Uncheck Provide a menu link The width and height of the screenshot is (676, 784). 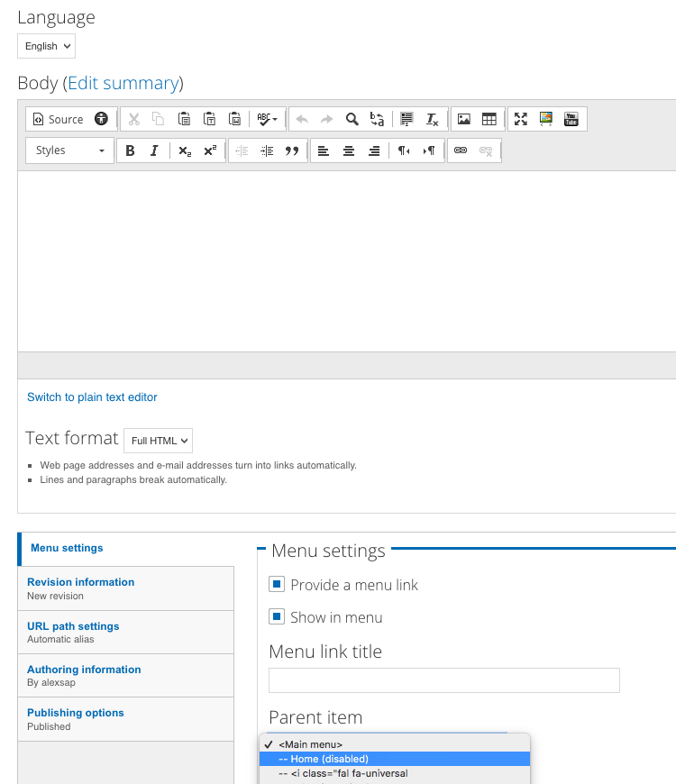pos(276,584)
